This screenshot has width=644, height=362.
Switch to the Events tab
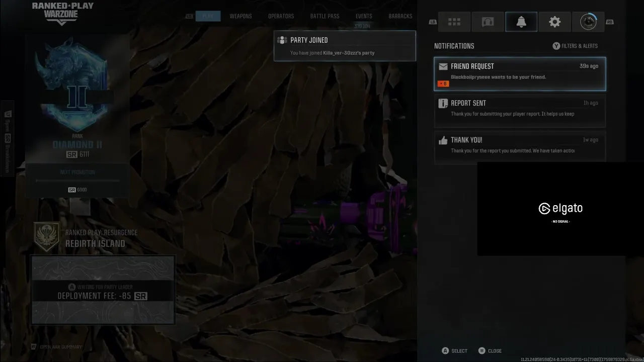(x=364, y=16)
